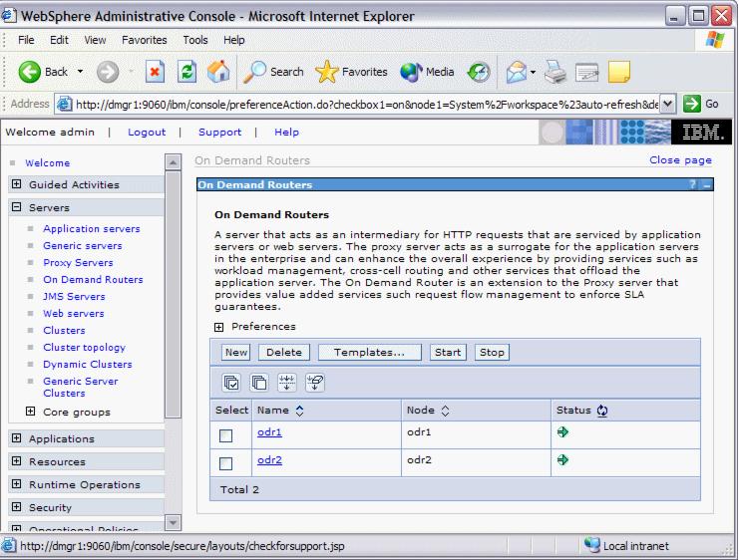The width and height of the screenshot is (739, 560).
Task: Expand the Security section
Action: tap(17, 507)
